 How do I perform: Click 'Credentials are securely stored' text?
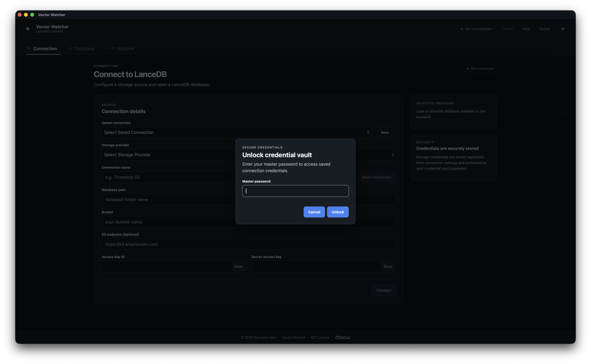(447, 148)
